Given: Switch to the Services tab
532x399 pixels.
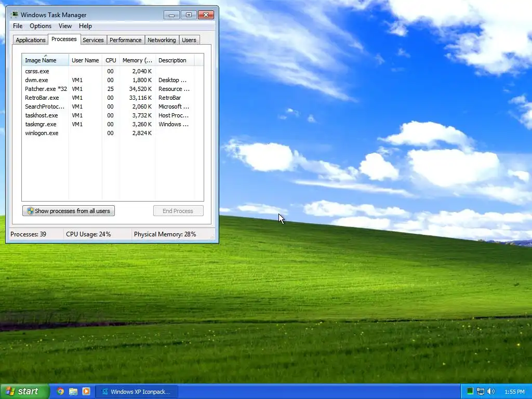Looking at the screenshot, I should (93, 40).
